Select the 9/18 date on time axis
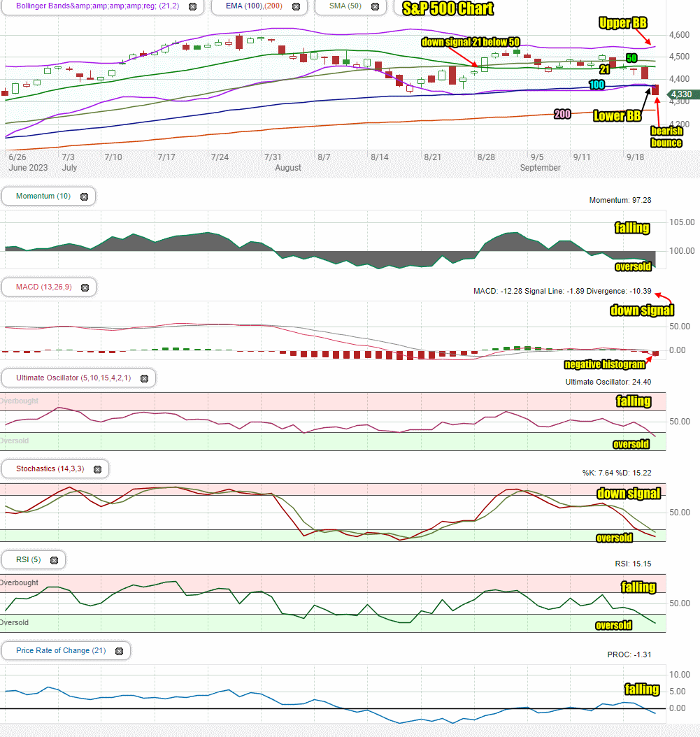Screen dimensions: 700x737 coord(635,157)
